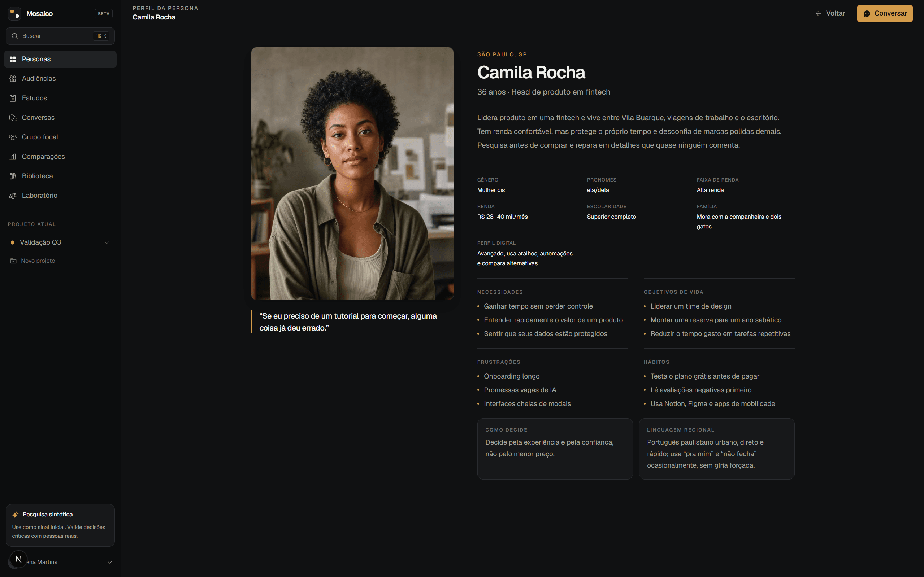Click the Mosaico logo icon
The width and height of the screenshot is (924, 577).
pos(14,13)
